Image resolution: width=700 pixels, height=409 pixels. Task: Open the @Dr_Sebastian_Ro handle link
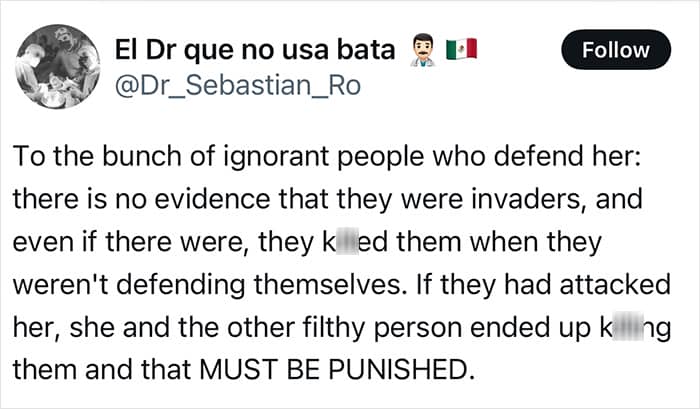[238, 85]
